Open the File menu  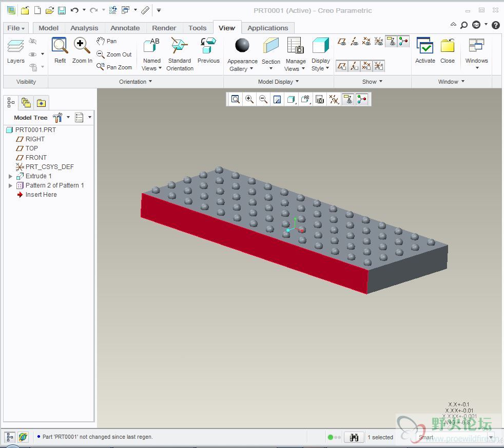click(x=16, y=28)
